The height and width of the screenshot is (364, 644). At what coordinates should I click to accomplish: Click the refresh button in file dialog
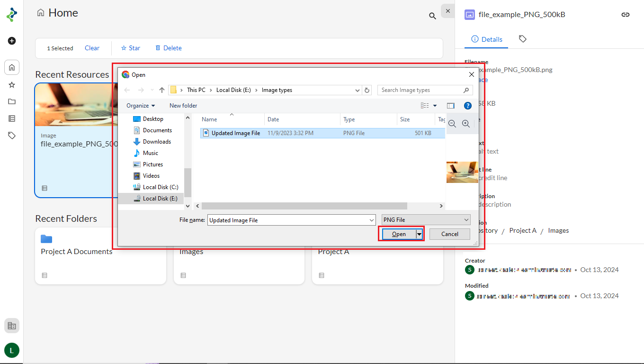click(367, 90)
